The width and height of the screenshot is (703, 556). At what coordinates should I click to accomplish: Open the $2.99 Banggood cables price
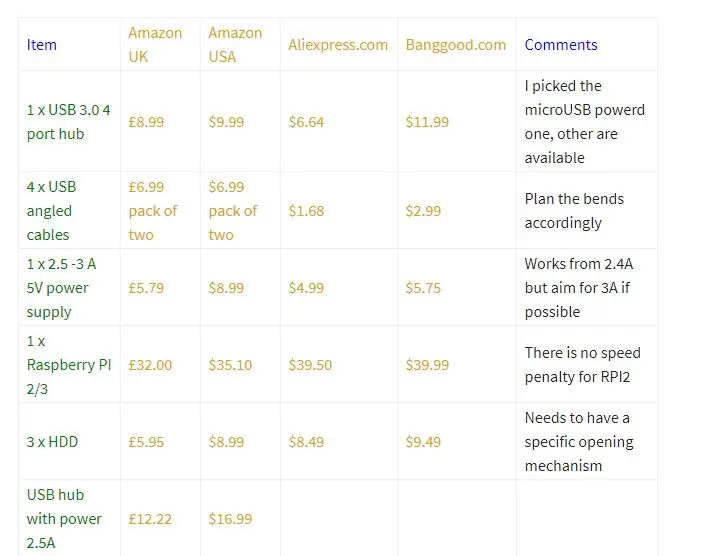click(x=423, y=211)
